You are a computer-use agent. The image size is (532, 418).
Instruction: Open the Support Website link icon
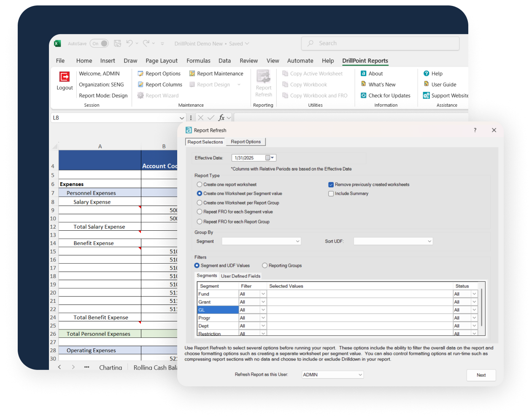tap(427, 95)
